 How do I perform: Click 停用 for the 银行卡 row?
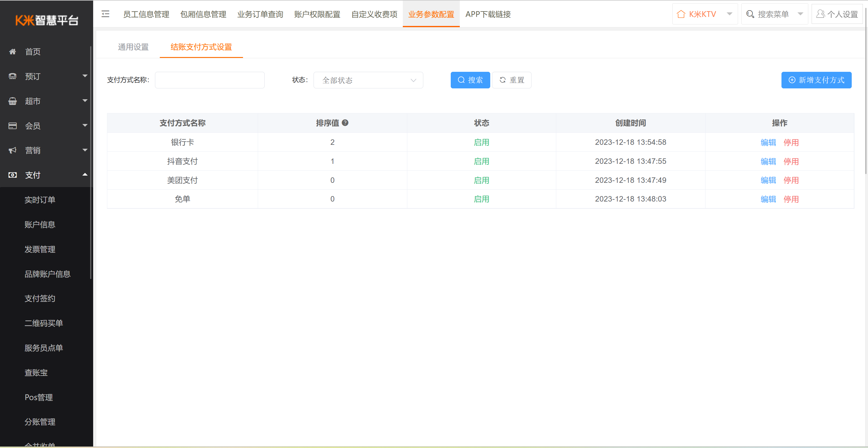tap(791, 142)
